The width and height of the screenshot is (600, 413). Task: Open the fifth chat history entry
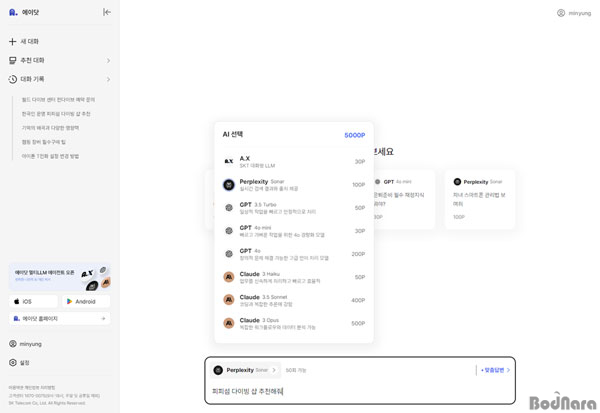tap(50, 156)
